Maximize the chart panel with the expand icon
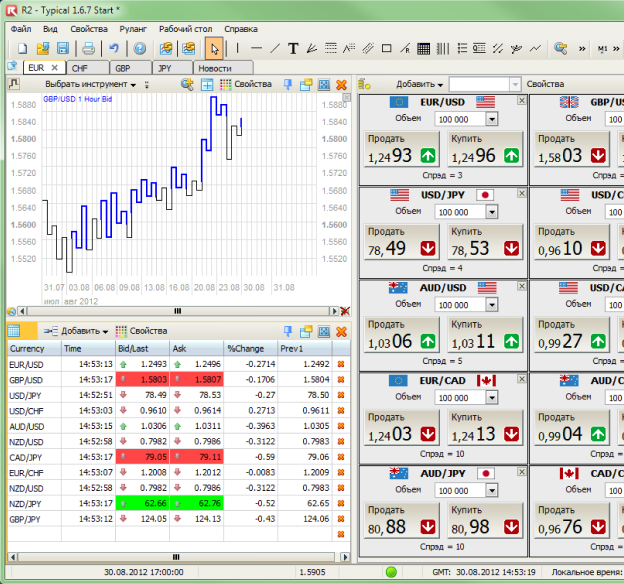 pos(324,84)
